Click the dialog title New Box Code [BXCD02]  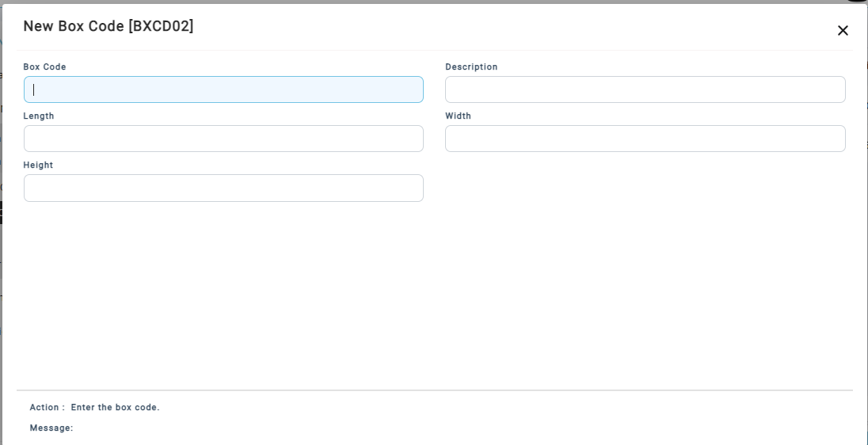click(108, 26)
